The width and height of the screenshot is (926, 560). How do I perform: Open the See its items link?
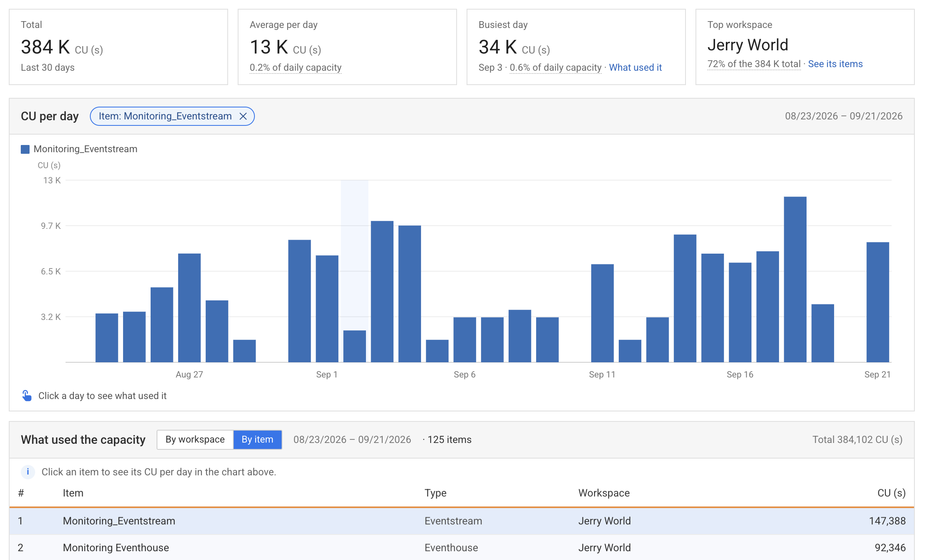[835, 64]
